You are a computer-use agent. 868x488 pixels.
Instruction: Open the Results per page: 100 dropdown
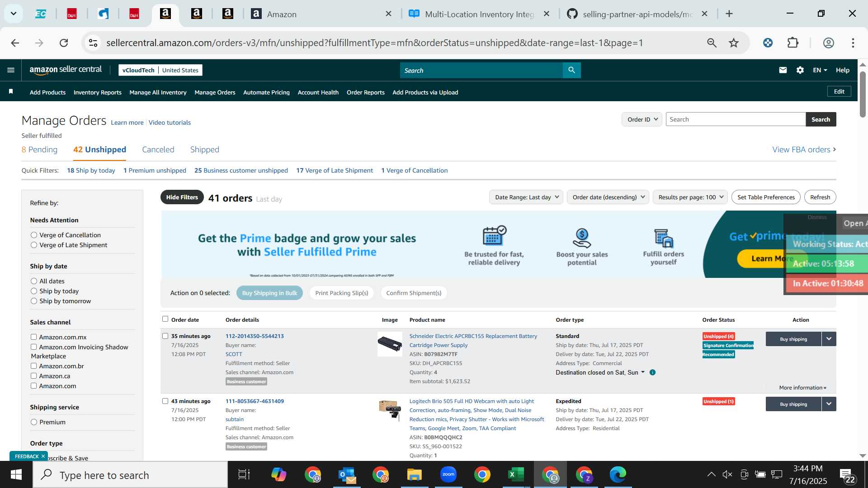pos(690,197)
